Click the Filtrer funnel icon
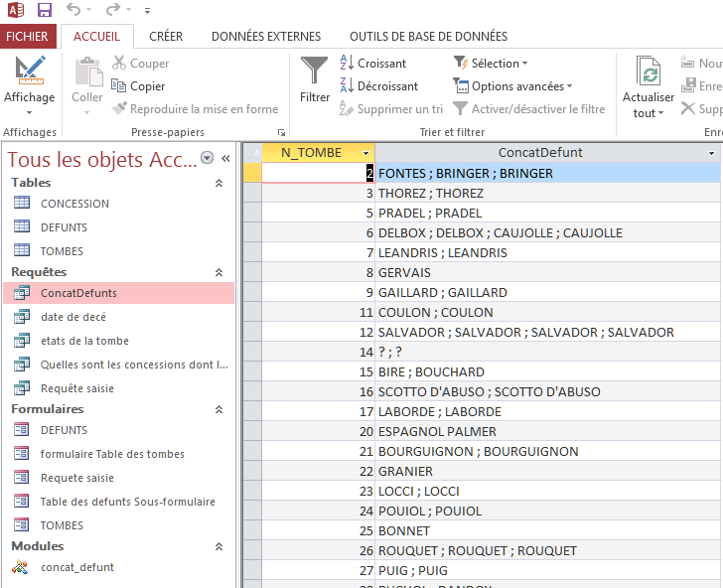The width and height of the screenshot is (723, 588). click(314, 71)
